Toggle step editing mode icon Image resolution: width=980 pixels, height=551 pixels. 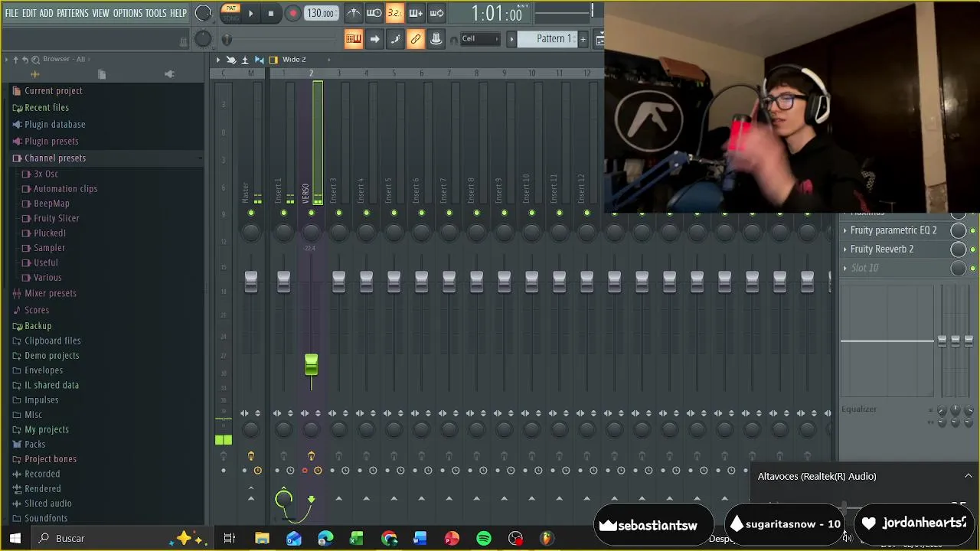395,39
